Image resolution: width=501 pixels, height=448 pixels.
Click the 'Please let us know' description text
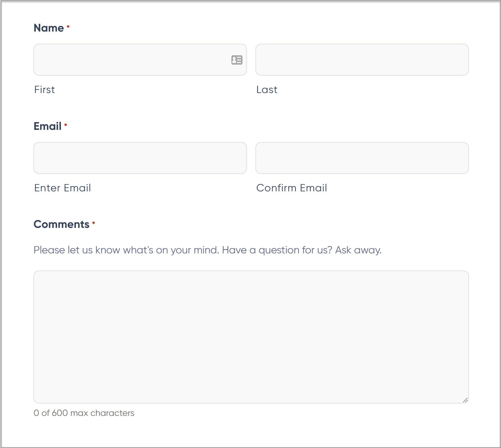click(x=208, y=250)
